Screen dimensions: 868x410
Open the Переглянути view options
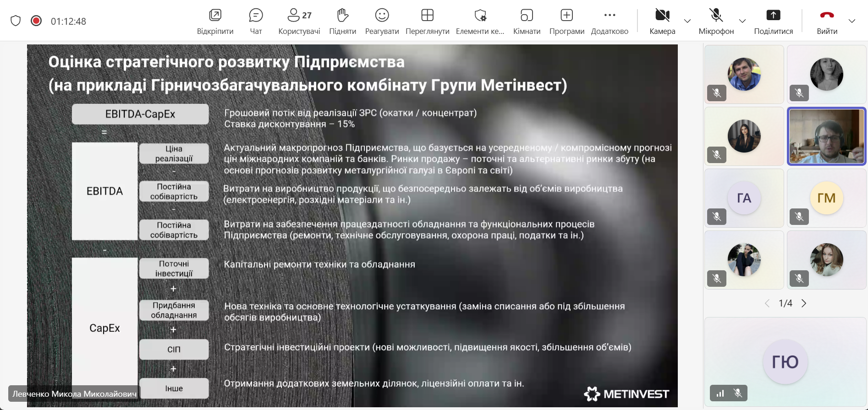[x=427, y=21]
